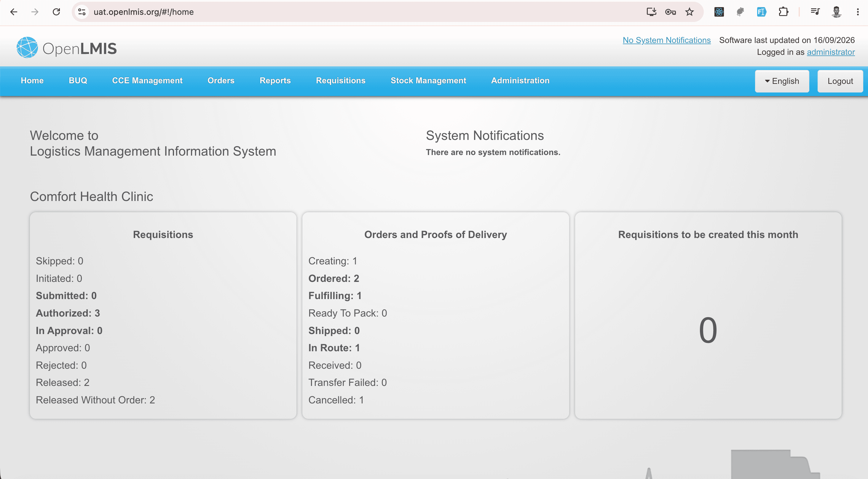Go back using the browser back arrow
The image size is (868, 479).
[x=14, y=12]
